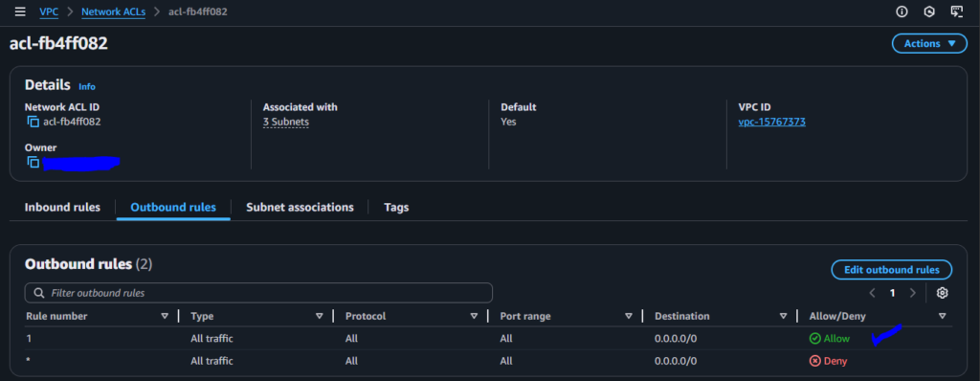Go to next page of outbound rules

(x=912, y=293)
